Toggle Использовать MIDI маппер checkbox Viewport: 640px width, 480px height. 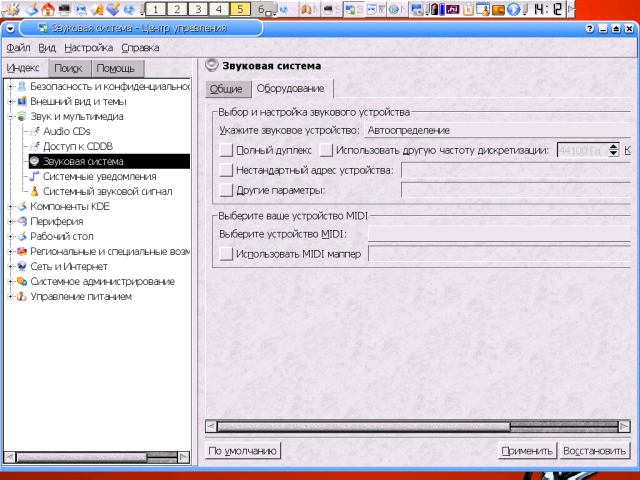tap(225, 254)
